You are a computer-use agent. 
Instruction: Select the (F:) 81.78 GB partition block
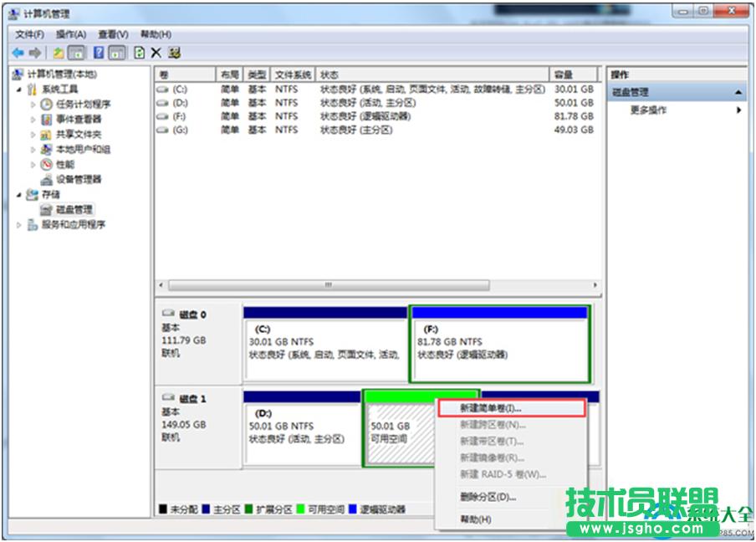[x=500, y=343]
